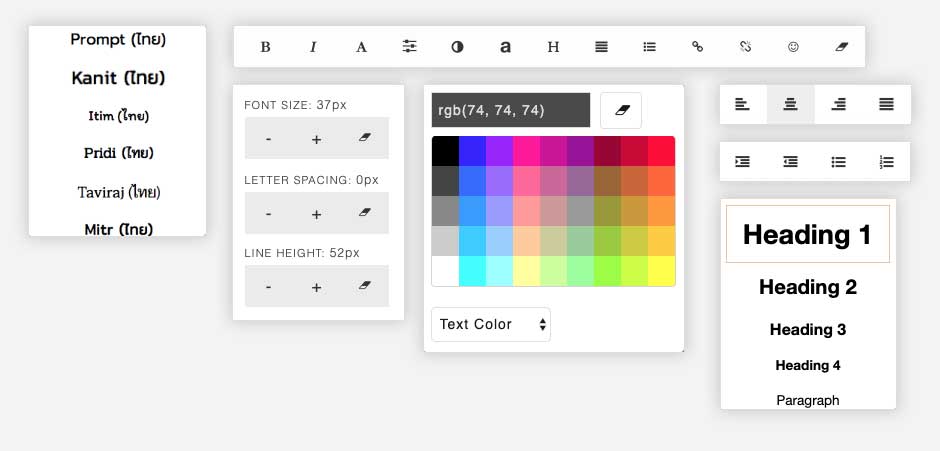
Task: Apply Heading 1 style
Action: 808,234
